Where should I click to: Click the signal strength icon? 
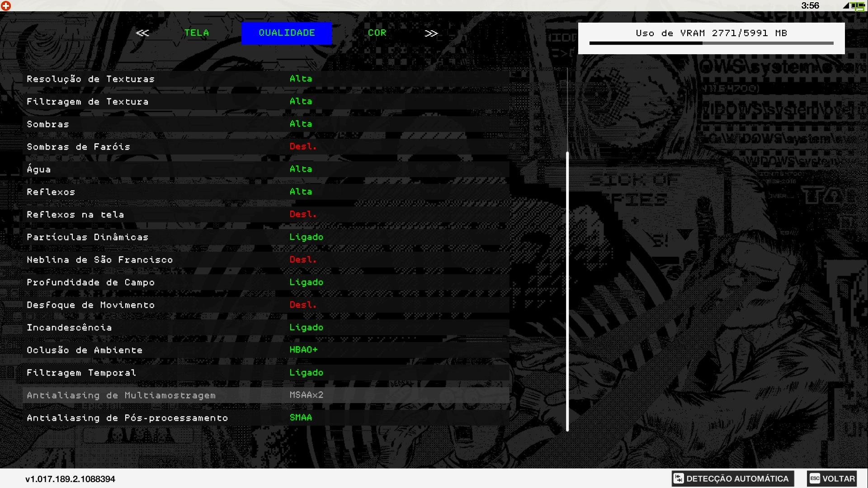846,6
